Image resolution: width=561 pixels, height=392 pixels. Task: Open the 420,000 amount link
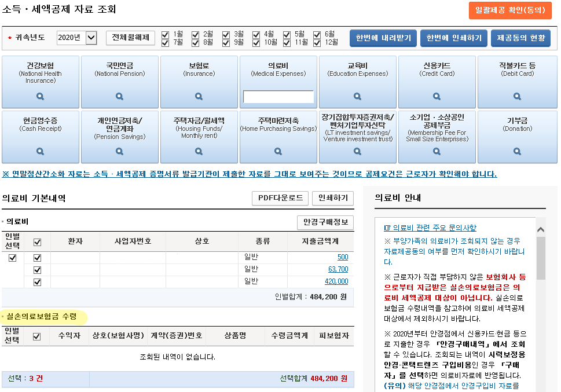[336, 281]
